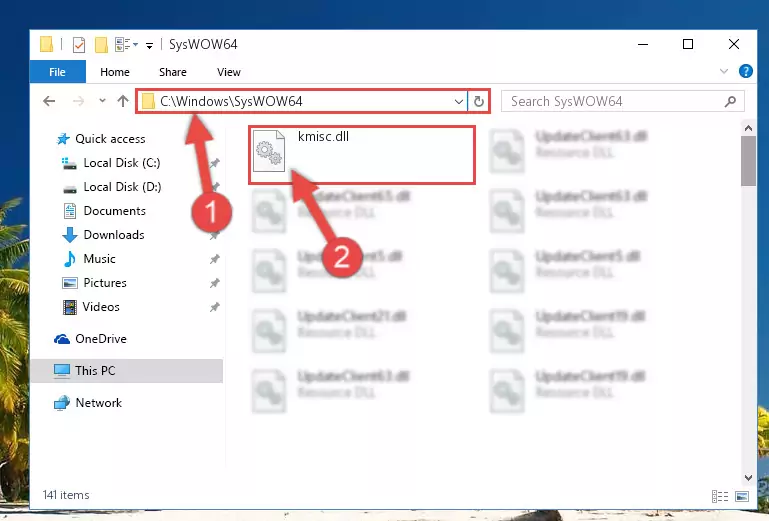Click the Quick access star icon
This screenshot has height=521, width=769.
tap(63, 139)
